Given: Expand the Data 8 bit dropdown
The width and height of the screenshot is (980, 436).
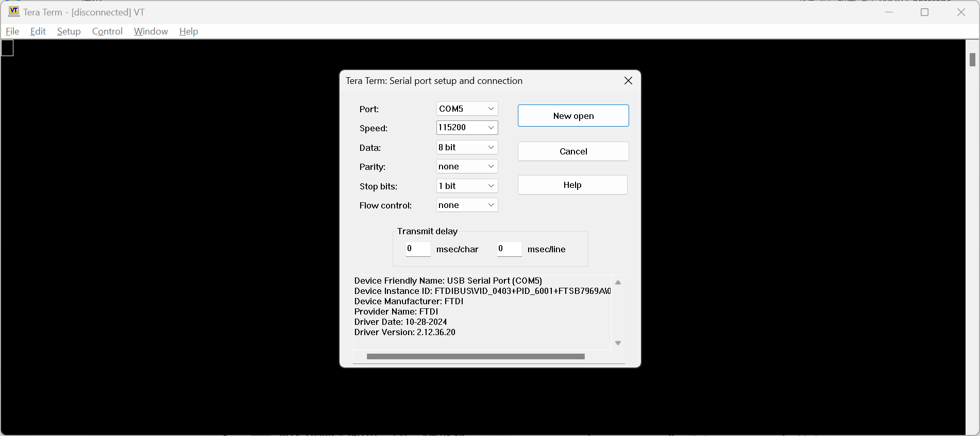Looking at the screenshot, I should pyautogui.click(x=467, y=147).
